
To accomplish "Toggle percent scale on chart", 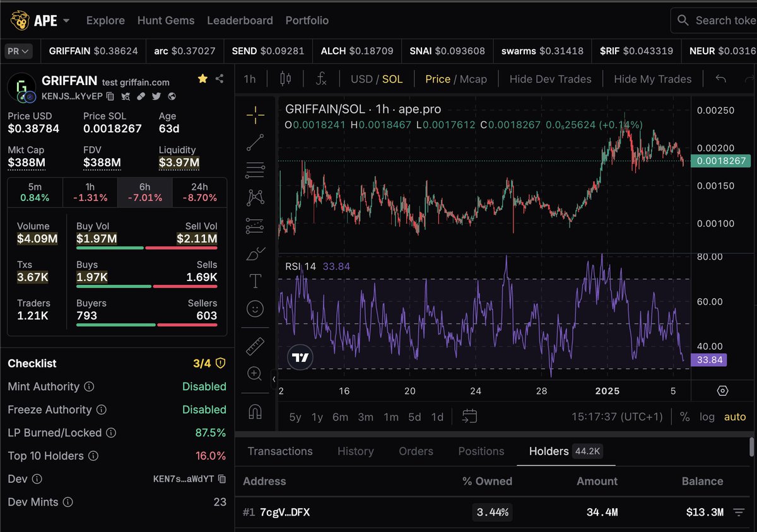I will coord(684,417).
